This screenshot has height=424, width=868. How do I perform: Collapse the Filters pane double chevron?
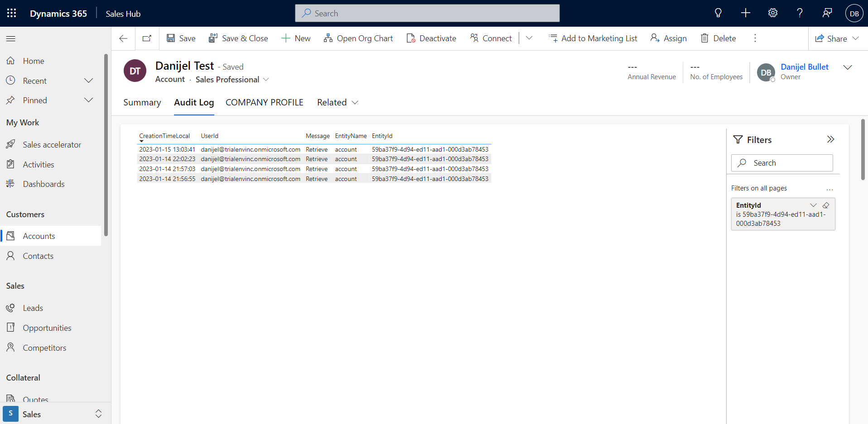(830, 139)
